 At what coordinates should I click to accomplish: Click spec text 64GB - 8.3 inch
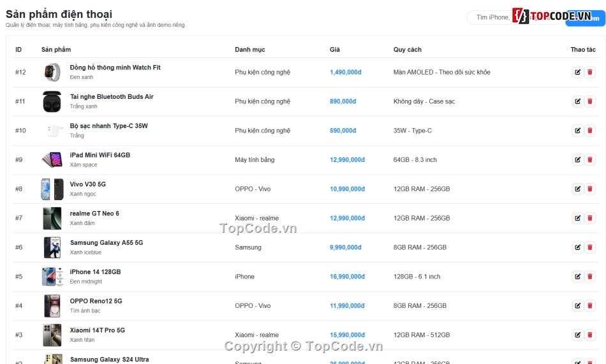pyautogui.click(x=415, y=159)
